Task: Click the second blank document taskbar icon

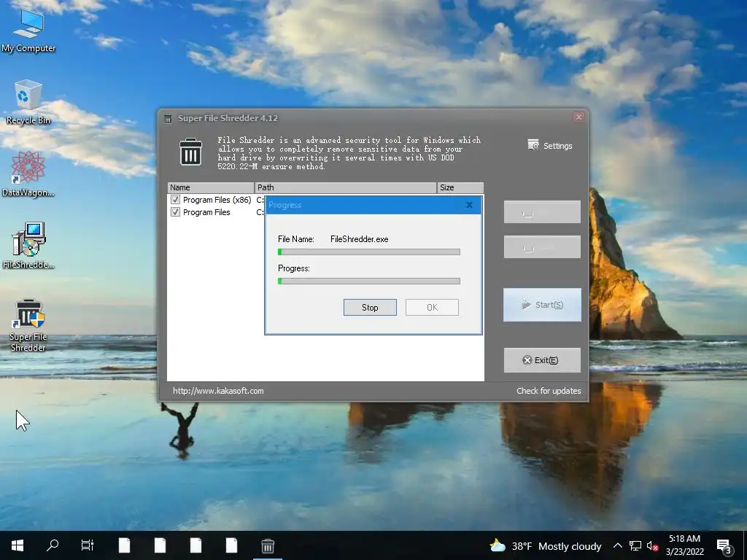Action: pos(160,545)
